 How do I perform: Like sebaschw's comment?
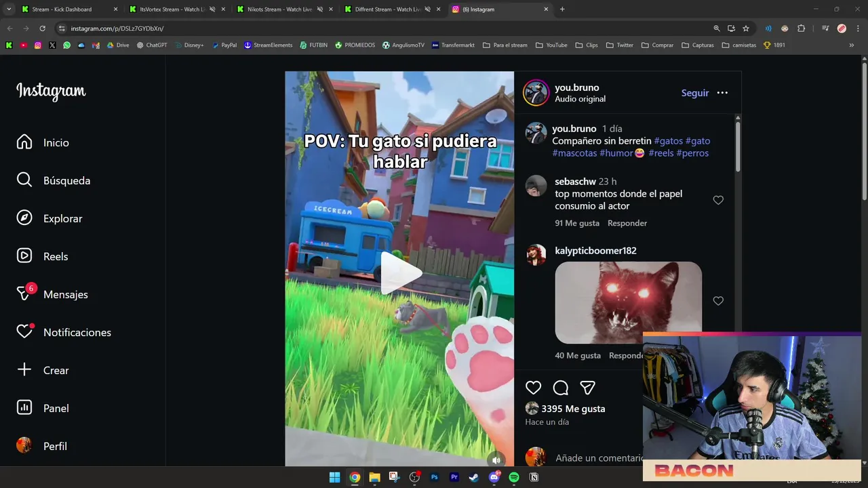pyautogui.click(x=718, y=200)
